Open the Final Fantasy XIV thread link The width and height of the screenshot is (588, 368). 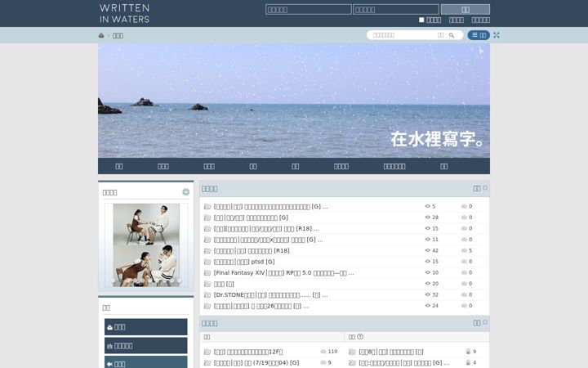pyautogui.click(x=283, y=272)
